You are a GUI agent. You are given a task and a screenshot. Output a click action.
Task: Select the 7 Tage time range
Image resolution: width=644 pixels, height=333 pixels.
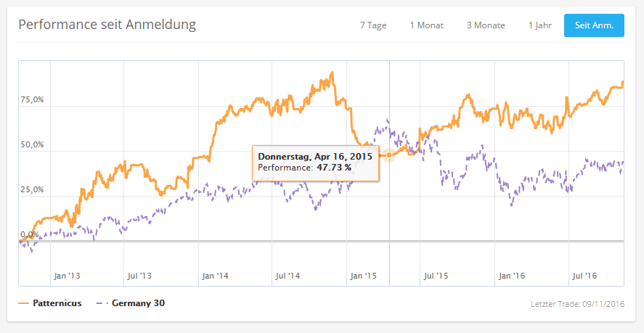(x=372, y=25)
